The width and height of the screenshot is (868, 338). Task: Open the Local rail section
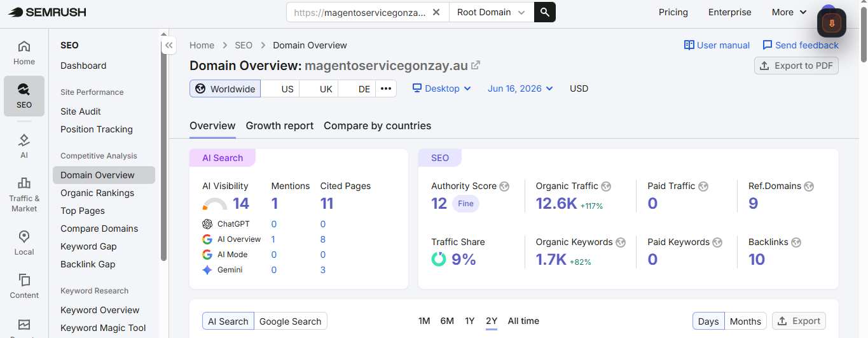pyautogui.click(x=24, y=243)
